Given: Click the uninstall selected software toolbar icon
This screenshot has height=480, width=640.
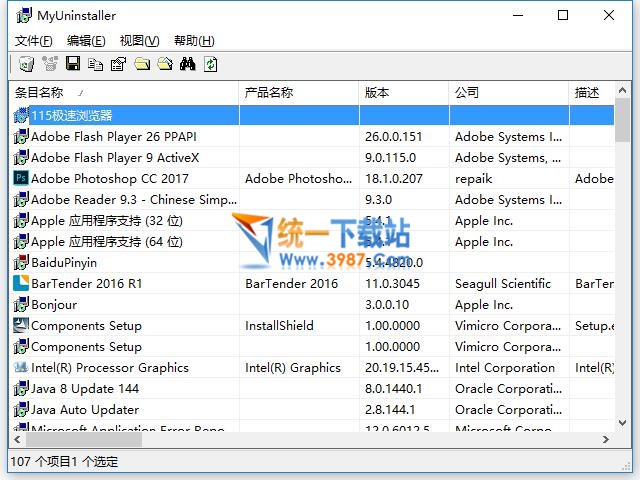Looking at the screenshot, I should [27, 64].
